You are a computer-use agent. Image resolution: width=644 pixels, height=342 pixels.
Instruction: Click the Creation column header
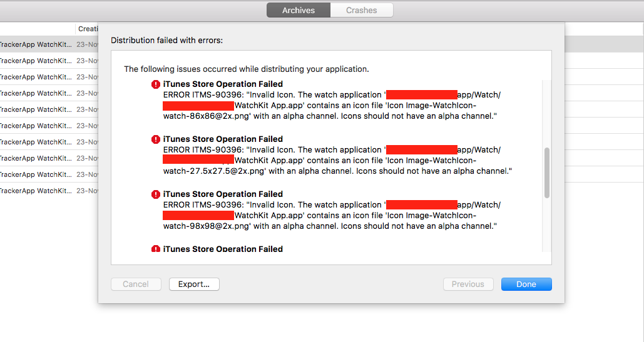coord(88,29)
